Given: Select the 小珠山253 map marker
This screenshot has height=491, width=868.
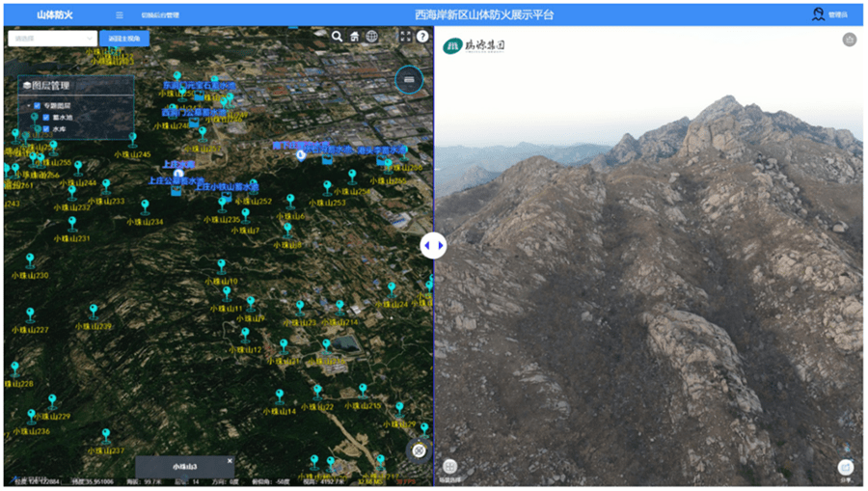Looking at the screenshot, I should (x=327, y=188).
